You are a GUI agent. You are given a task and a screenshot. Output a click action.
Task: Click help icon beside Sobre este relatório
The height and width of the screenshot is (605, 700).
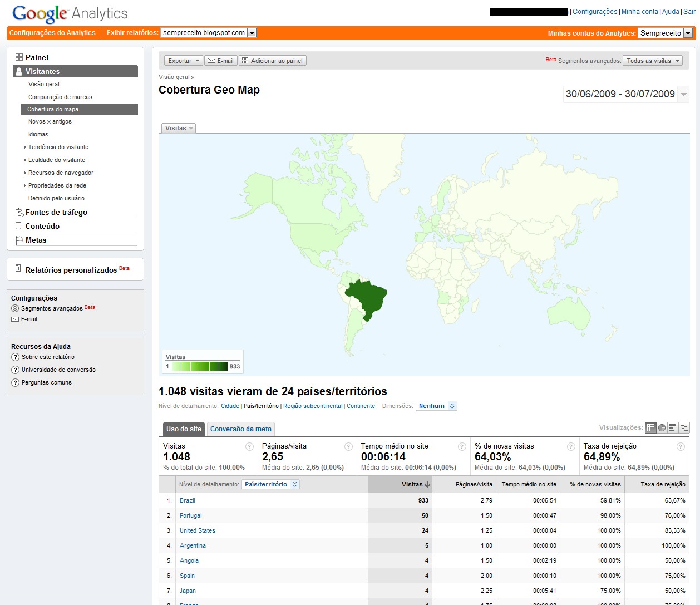pyautogui.click(x=16, y=357)
